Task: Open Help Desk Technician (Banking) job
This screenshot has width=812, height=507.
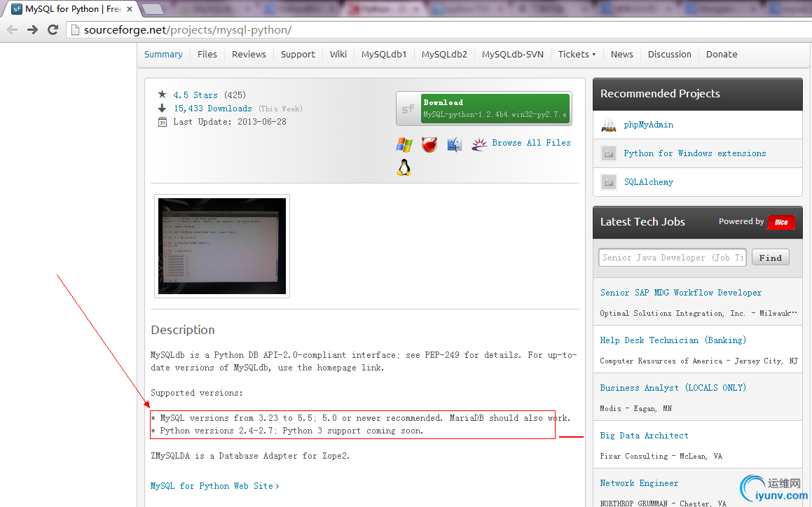Action: pos(673,340)
